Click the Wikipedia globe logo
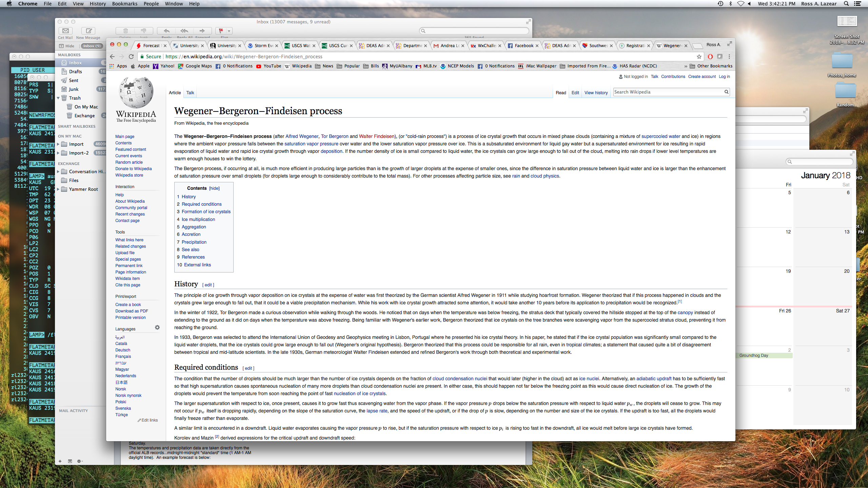The image size is (868, 488). (x=136, y=93)
